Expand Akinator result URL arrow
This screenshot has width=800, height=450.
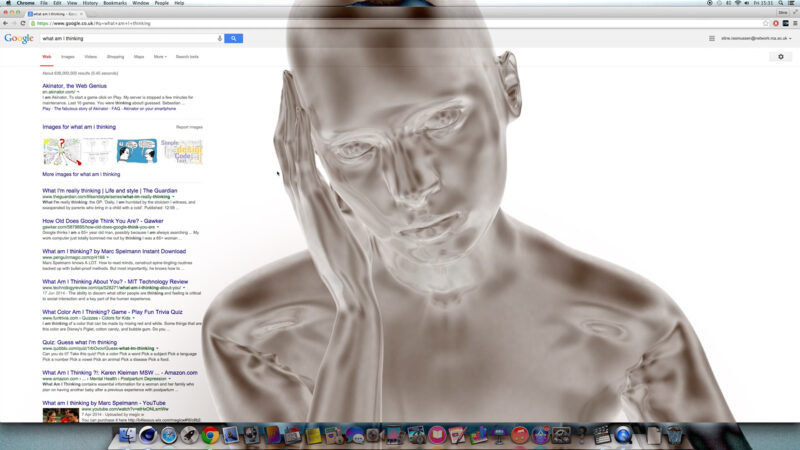coord(78,92)
